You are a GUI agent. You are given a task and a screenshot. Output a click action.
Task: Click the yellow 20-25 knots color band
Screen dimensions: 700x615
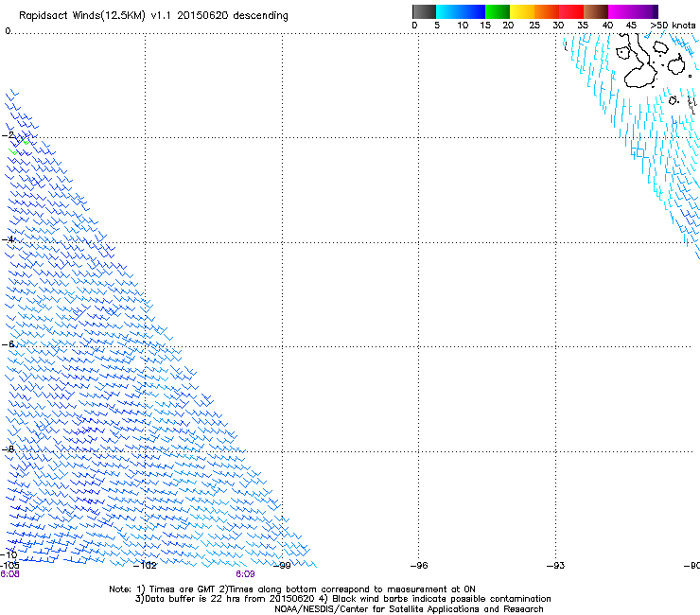pyautogui.click(x=522, y=11)
